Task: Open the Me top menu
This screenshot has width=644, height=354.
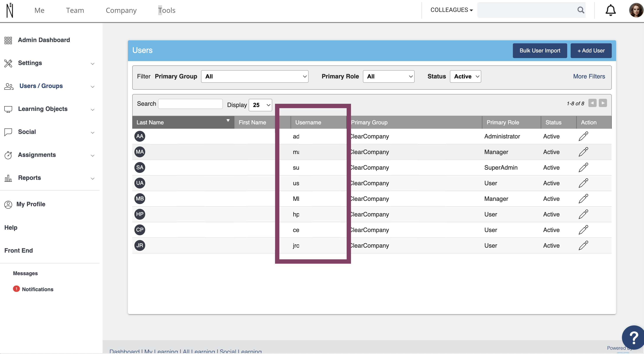Action: tap(39, 10)
